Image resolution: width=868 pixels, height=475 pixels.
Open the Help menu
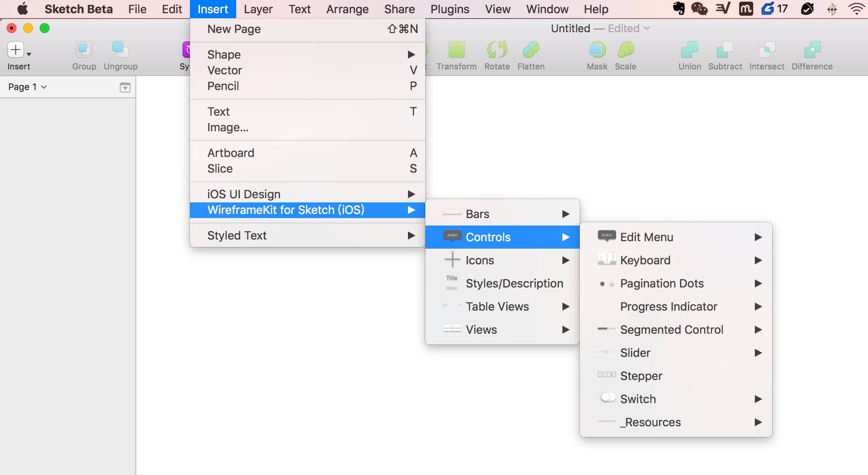[596, 9]
